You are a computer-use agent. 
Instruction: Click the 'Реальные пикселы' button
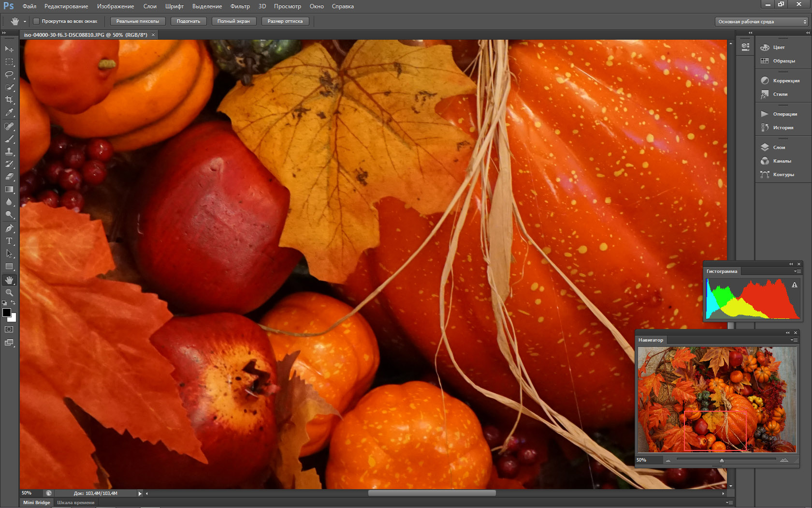(x=138, y=21)
